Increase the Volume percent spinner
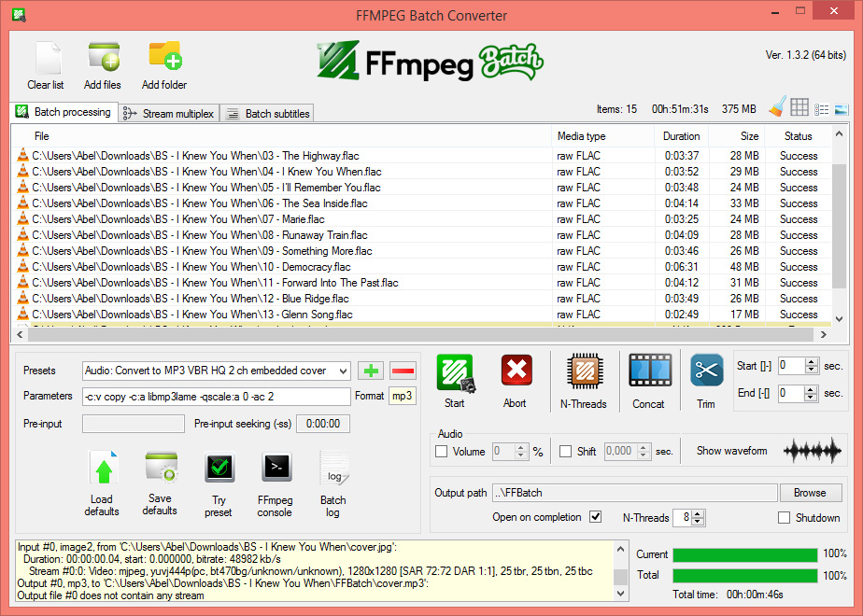 tap(520, 448)
